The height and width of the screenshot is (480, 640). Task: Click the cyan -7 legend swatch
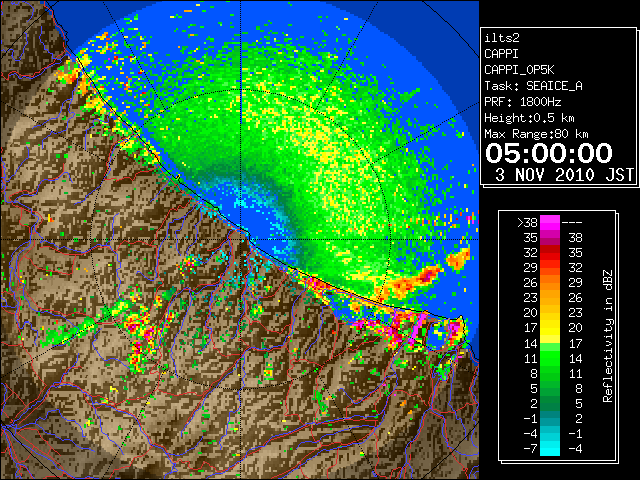pos(550,449)
